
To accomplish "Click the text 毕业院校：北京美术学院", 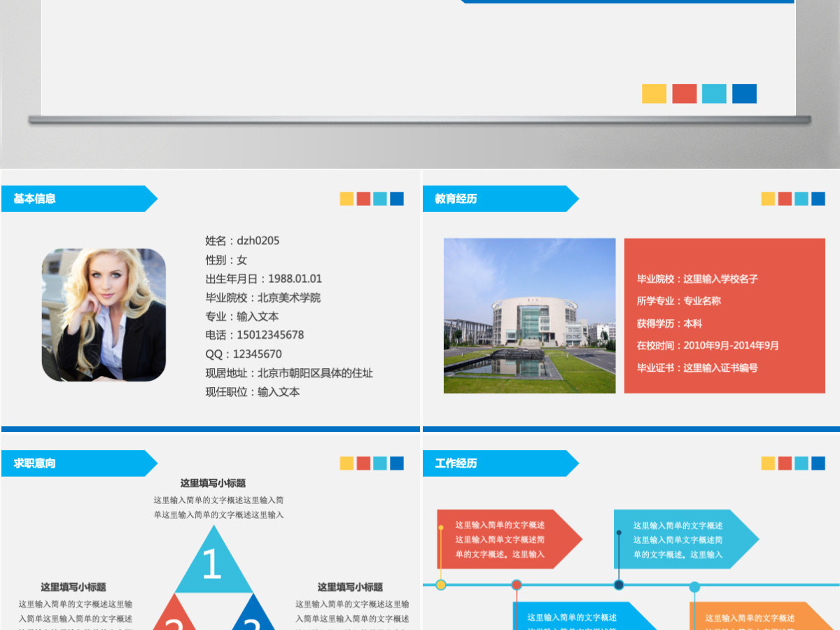I will point(263,297).
